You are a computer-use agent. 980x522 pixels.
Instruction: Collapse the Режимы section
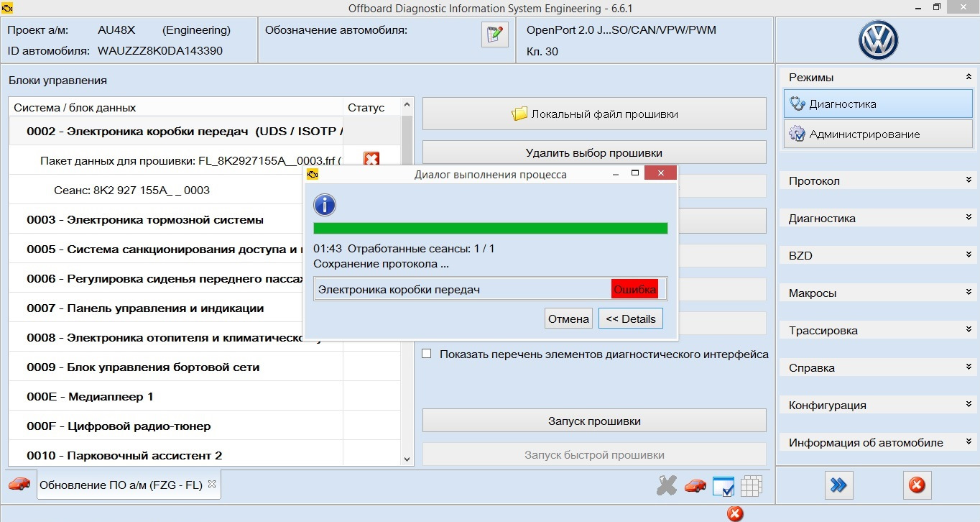(969, 77)
